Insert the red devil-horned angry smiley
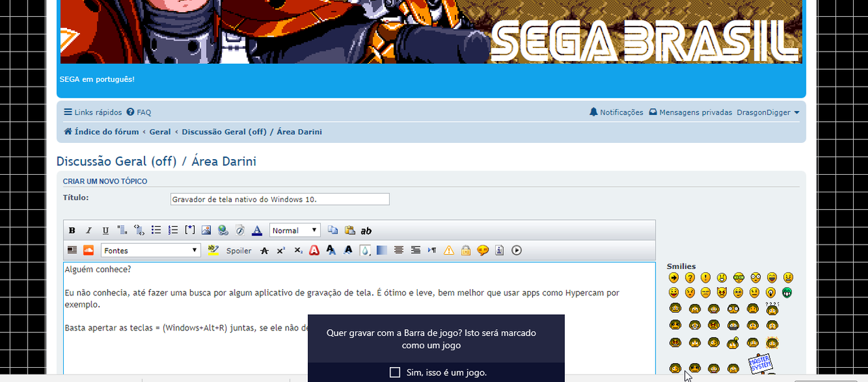 click(x=722, y=293)
